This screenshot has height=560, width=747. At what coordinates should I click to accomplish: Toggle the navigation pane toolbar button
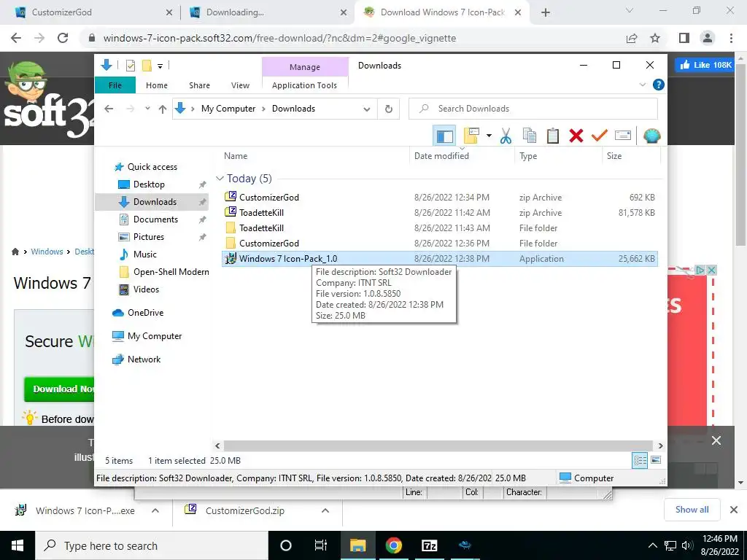pos(444,136)
